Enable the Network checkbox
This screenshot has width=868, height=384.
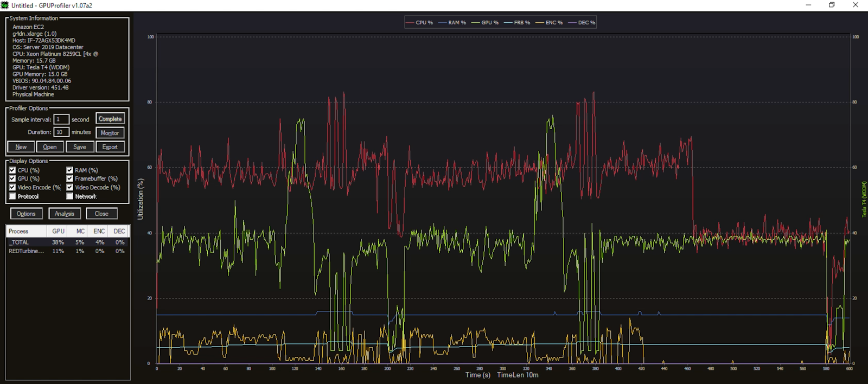pos(70,196)
